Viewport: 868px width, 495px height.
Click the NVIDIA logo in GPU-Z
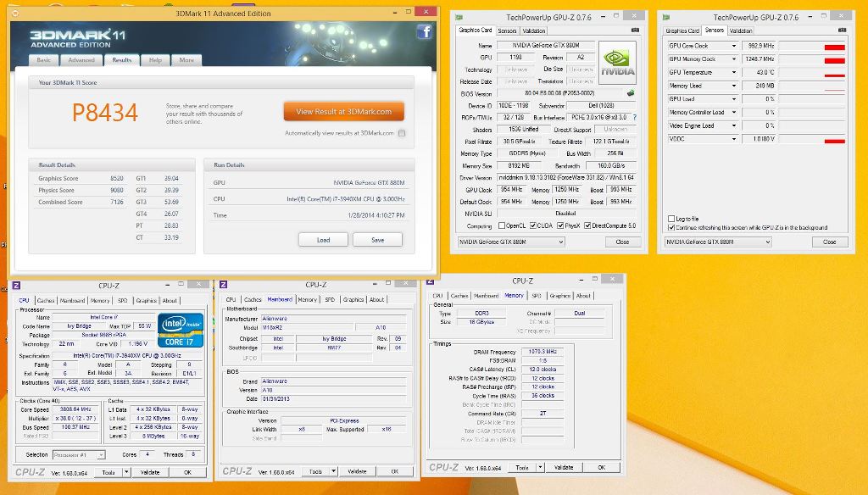point(617,62)
